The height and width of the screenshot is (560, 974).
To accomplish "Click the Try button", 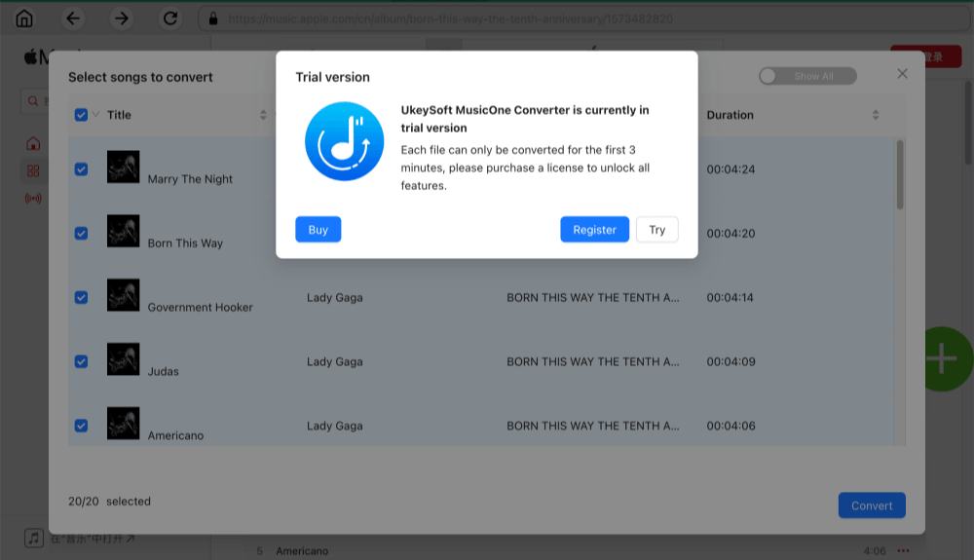I will [657, 230].
